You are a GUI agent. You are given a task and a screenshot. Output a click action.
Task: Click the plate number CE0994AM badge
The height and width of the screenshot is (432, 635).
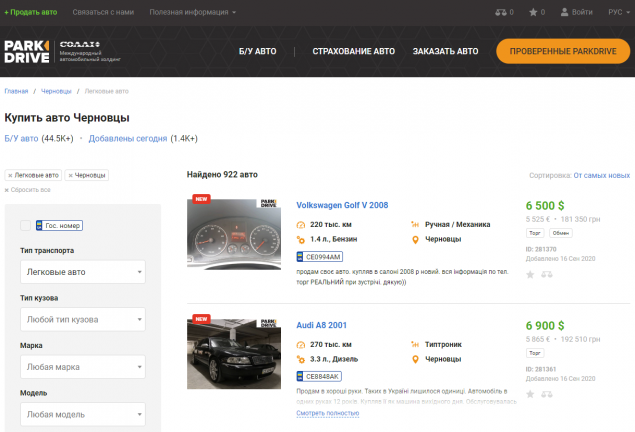(320, 257)
